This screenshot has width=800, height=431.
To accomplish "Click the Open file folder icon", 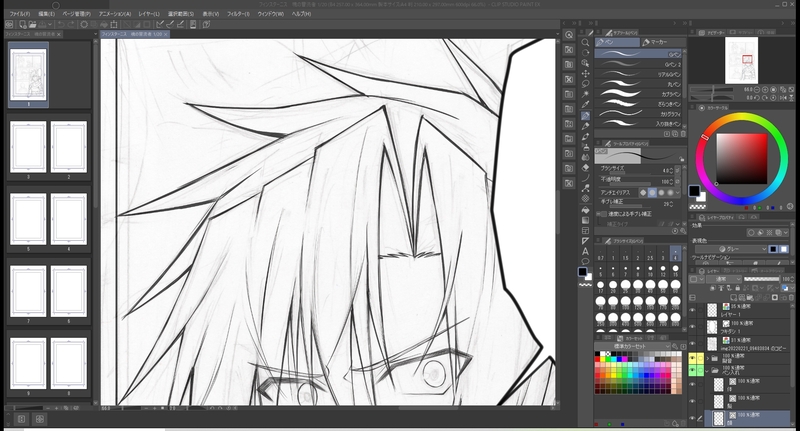I will tap(32, 24).
